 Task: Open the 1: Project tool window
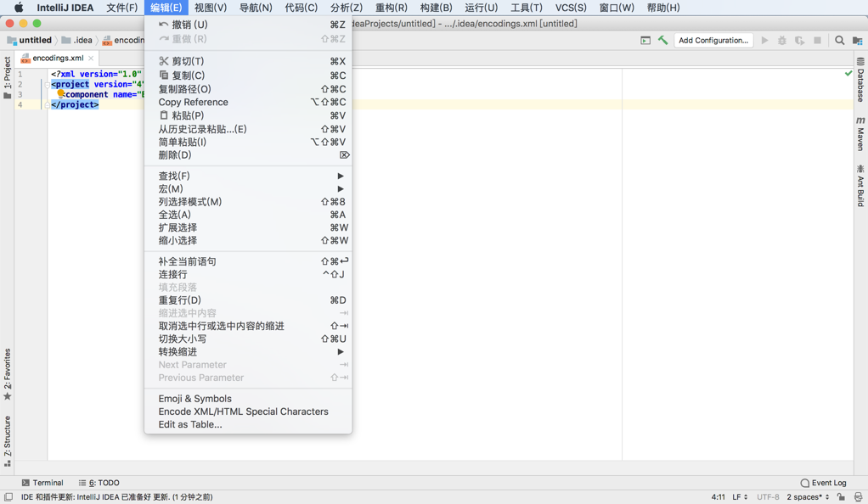(x=7, y=78)
